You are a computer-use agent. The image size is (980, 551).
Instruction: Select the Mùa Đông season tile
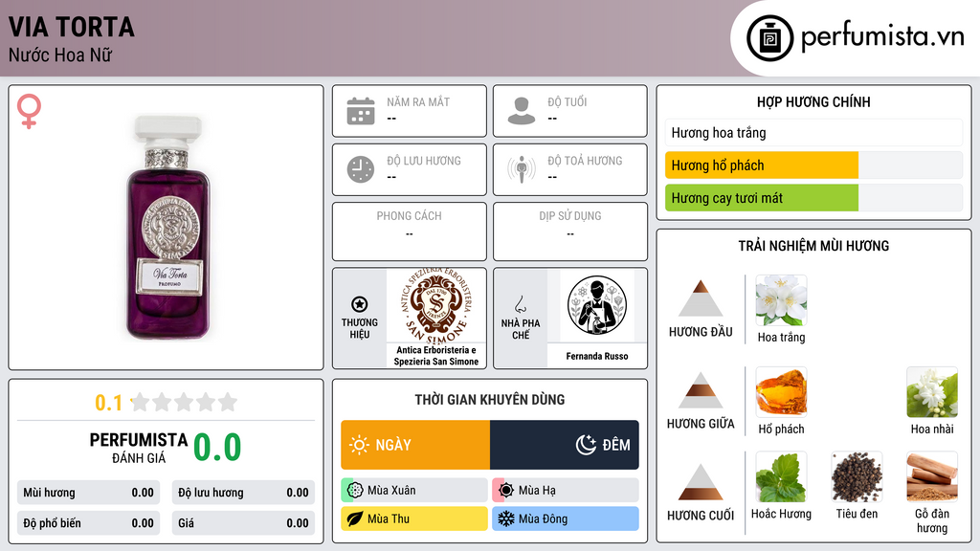(566, 518)
